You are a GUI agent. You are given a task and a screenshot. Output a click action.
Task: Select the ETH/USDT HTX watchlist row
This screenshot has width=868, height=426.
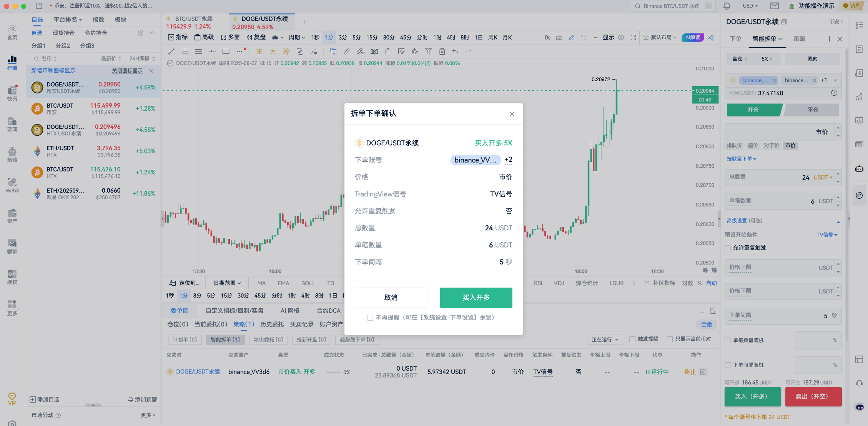pos(93,151)
